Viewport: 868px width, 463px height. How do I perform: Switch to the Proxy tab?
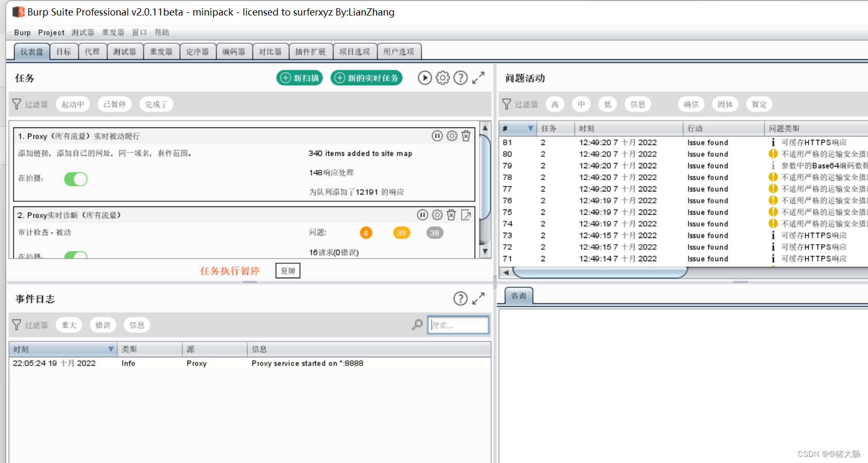92,52
